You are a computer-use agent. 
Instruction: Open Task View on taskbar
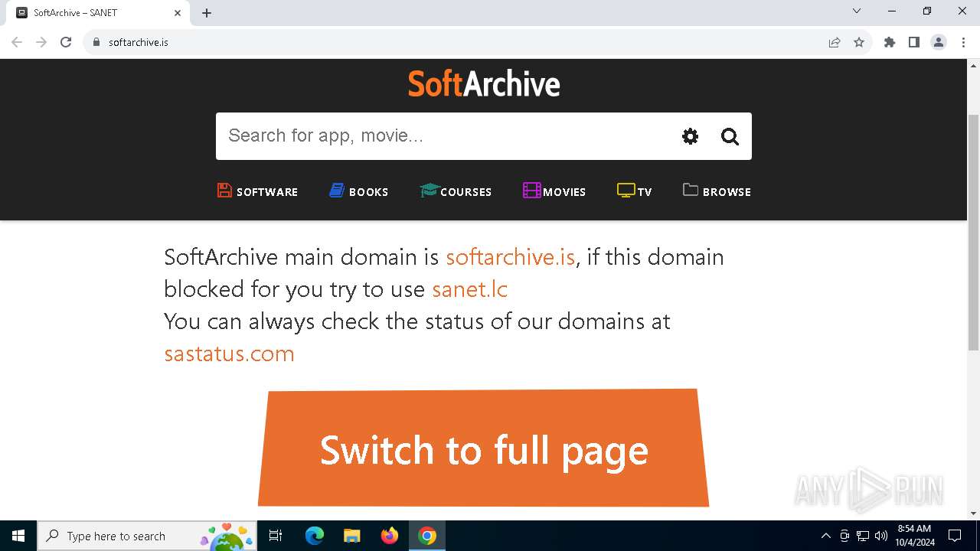point(276,536)
